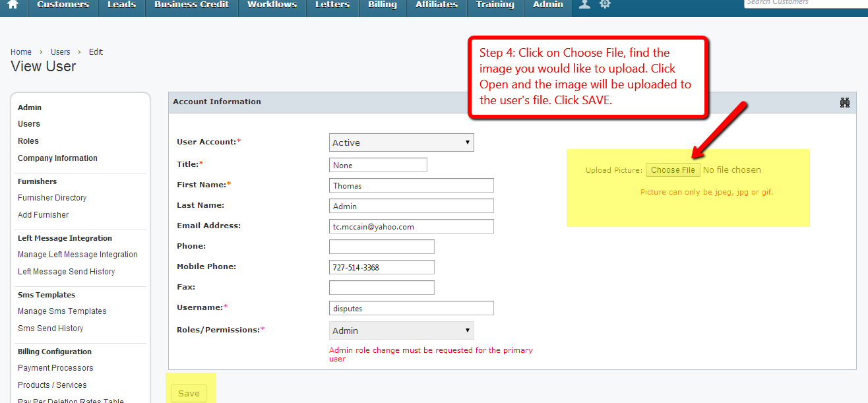Expand the User Account status dropdown

pos(401,142)
